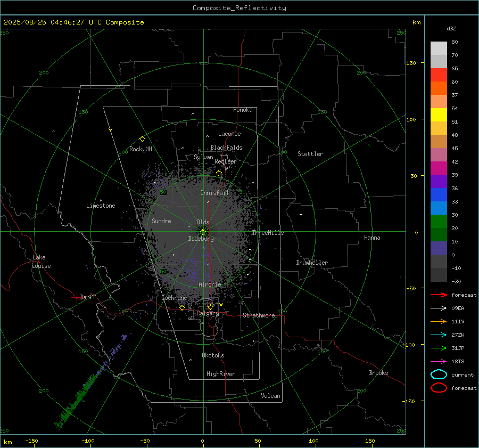Click the Composite_Reflectivity title
479x448 pixels.
click(240, 8)
